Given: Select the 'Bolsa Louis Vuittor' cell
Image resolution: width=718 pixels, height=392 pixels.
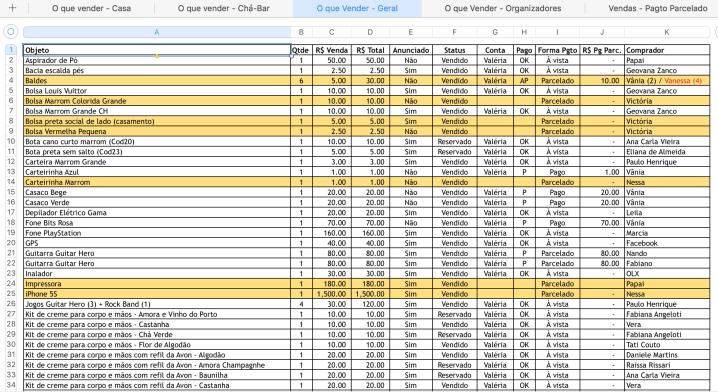Looking at the screenshot, I should pos(157,91).
